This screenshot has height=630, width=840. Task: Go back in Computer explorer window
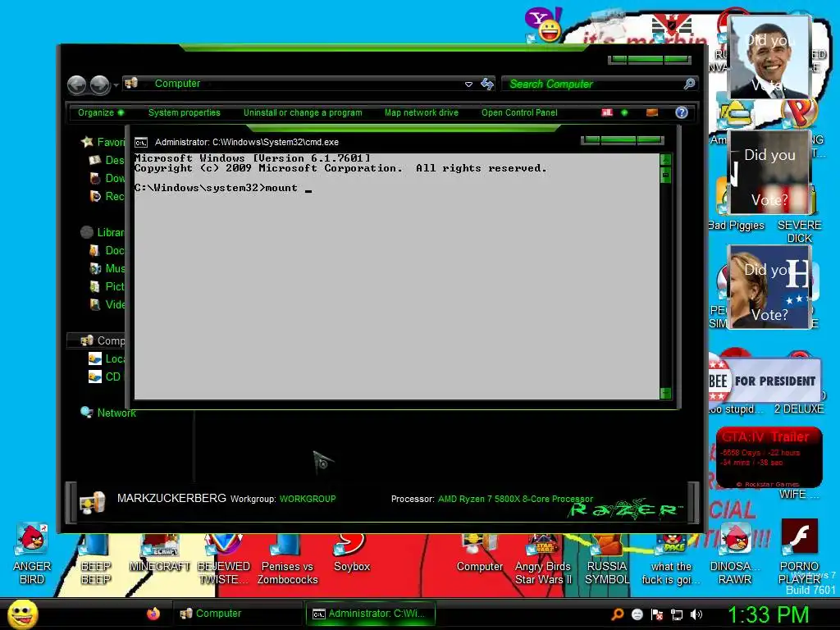coord(76,84)
